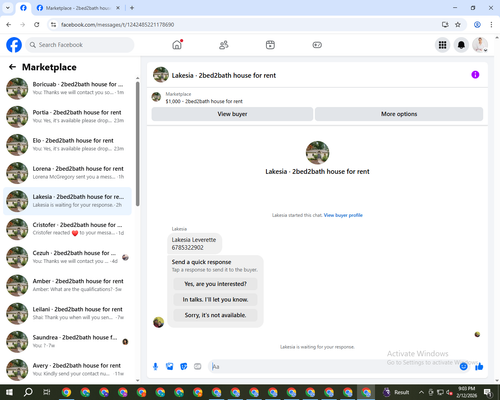Attach a photo with the image icon

[x=169, y=367]
